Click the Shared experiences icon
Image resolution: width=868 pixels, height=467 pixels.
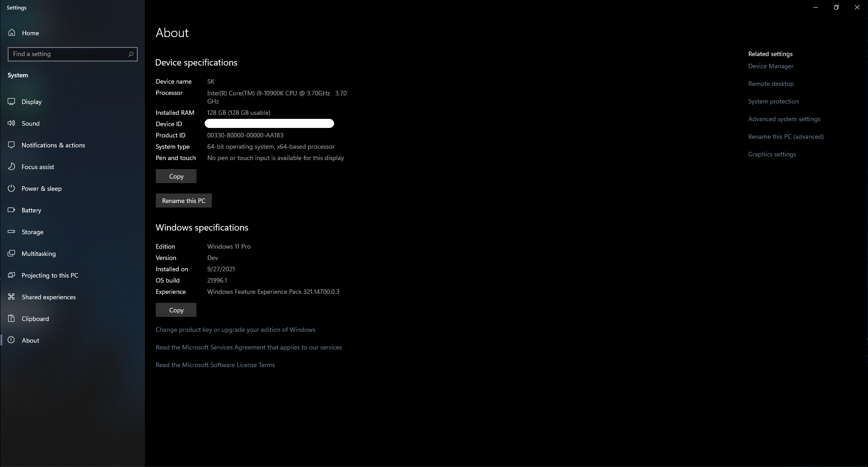[x=12, y=297]
